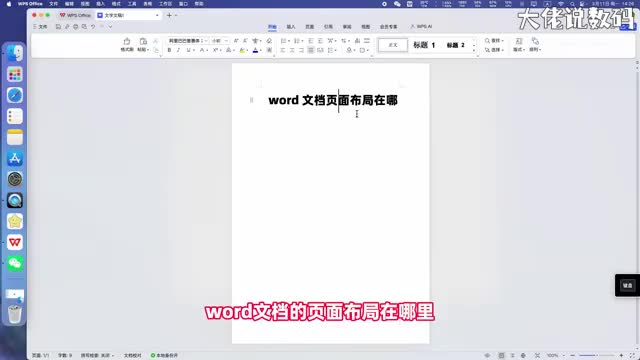The image size is (640, 360).
Task: Open WeChat from the dock
Action: pyautogui.click(x=15, y=263)
